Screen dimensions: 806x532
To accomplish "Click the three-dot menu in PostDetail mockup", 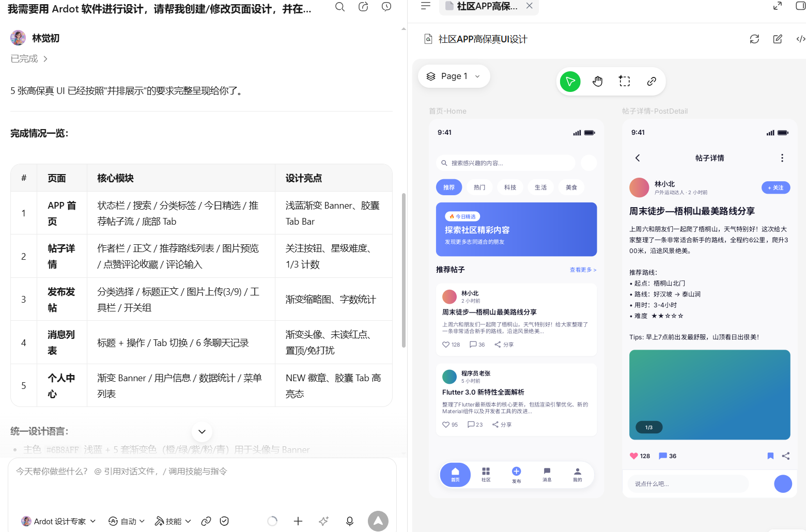I will point(782,158).
